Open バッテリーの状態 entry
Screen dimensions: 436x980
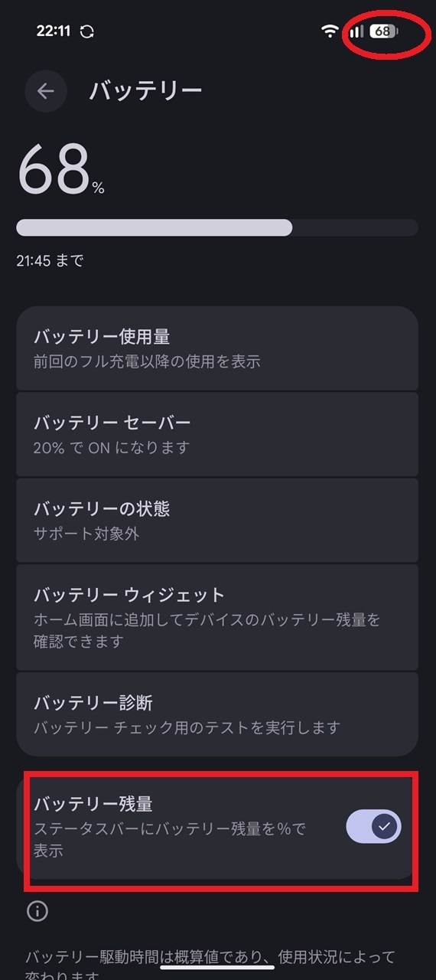coord(217,521)
